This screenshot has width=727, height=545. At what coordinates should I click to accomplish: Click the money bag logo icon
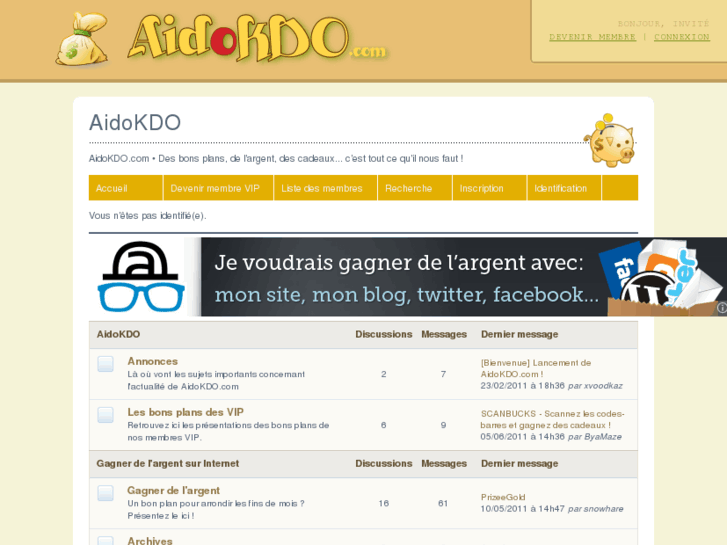click(x=82, y=39)
